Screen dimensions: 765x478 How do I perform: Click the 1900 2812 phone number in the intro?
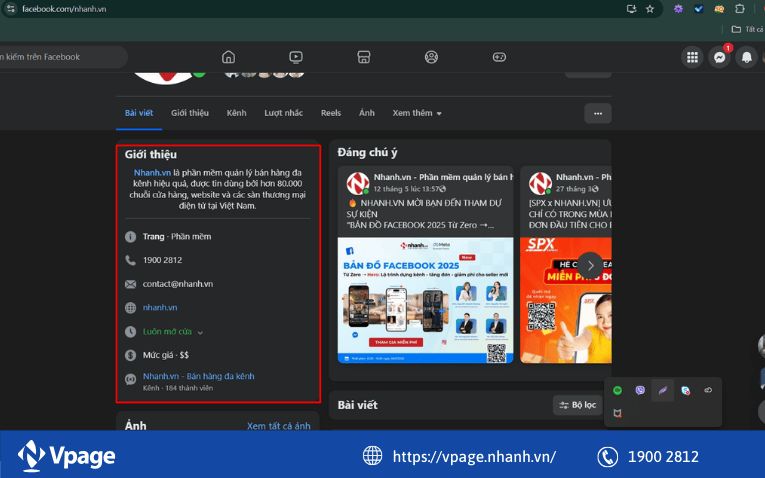(162, 260)
